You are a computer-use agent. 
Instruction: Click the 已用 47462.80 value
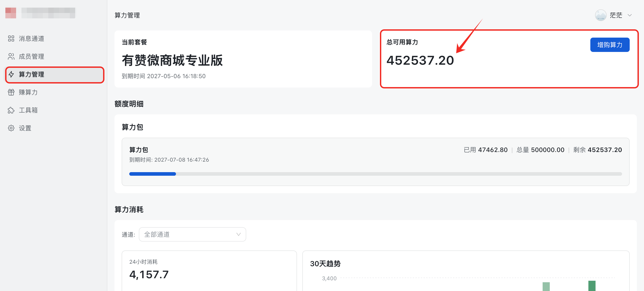(485, 150)
